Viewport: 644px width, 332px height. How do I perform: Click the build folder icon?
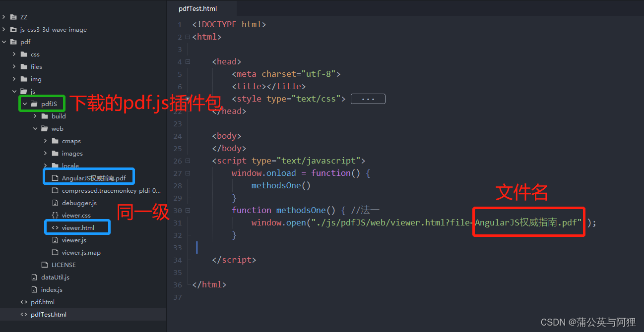tap(45, 116)
